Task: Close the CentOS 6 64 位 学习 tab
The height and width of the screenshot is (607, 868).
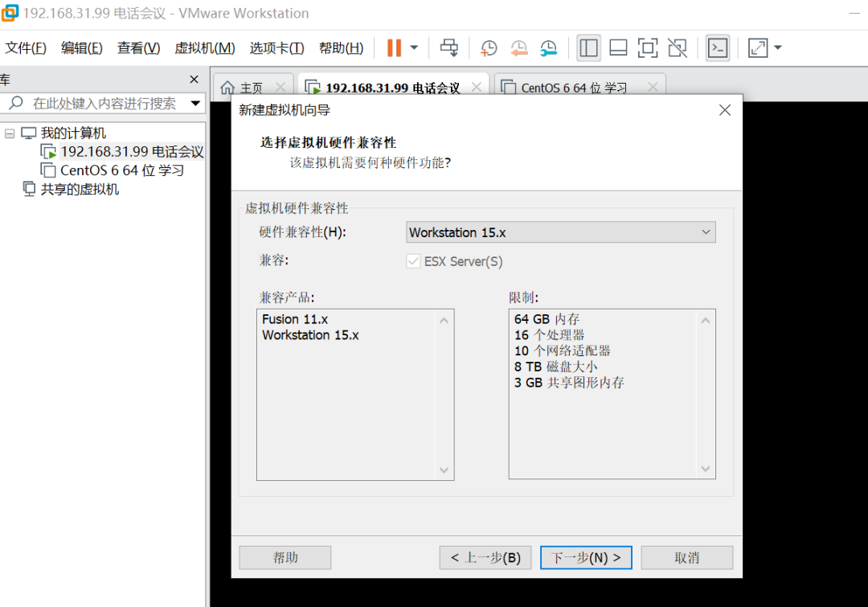Action: click(653, 88)
